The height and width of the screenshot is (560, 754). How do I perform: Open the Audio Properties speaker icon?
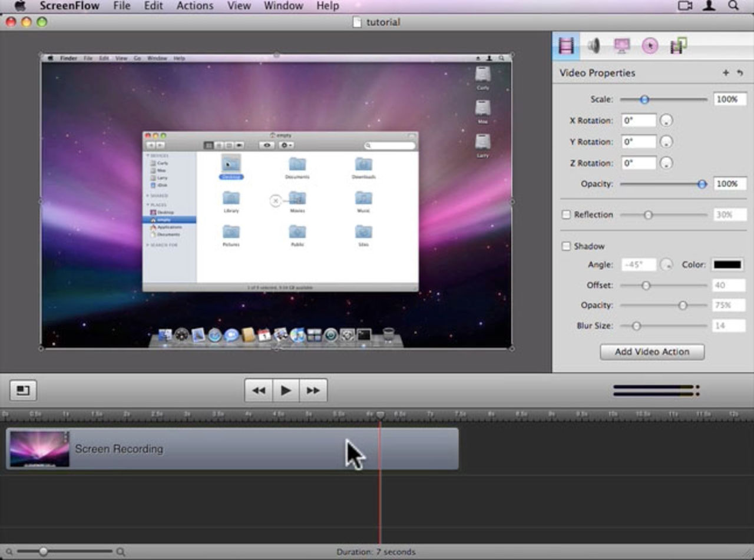(x=594, y=46)
